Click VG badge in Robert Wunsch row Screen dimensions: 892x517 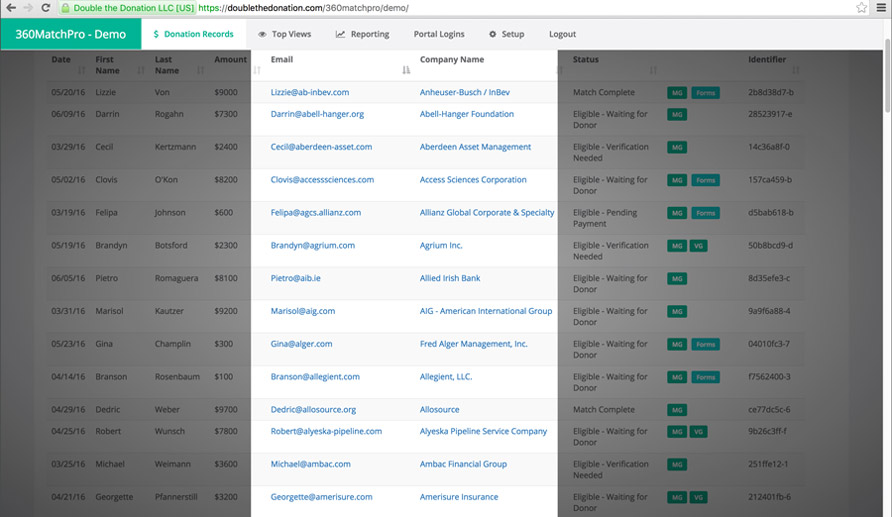pos(699,432)
